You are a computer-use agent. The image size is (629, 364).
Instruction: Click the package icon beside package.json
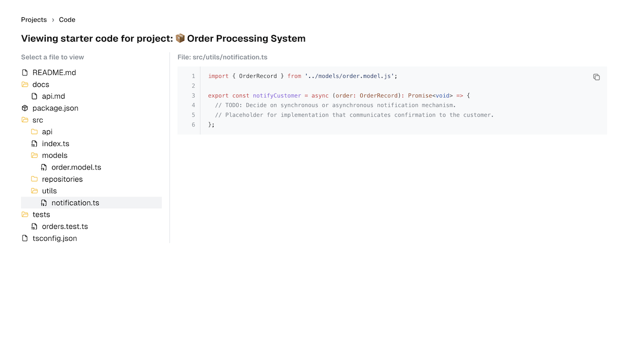pyautogui.click(x=25, y=108)
